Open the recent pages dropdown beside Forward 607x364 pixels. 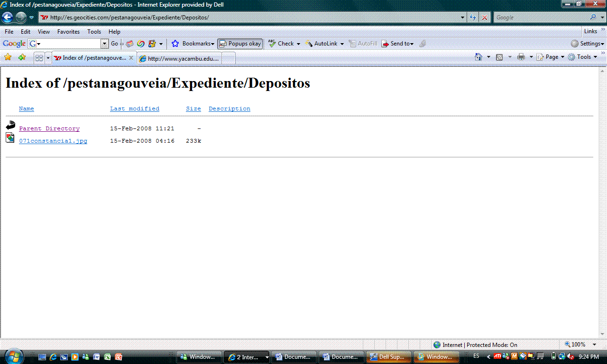point(31,18)
